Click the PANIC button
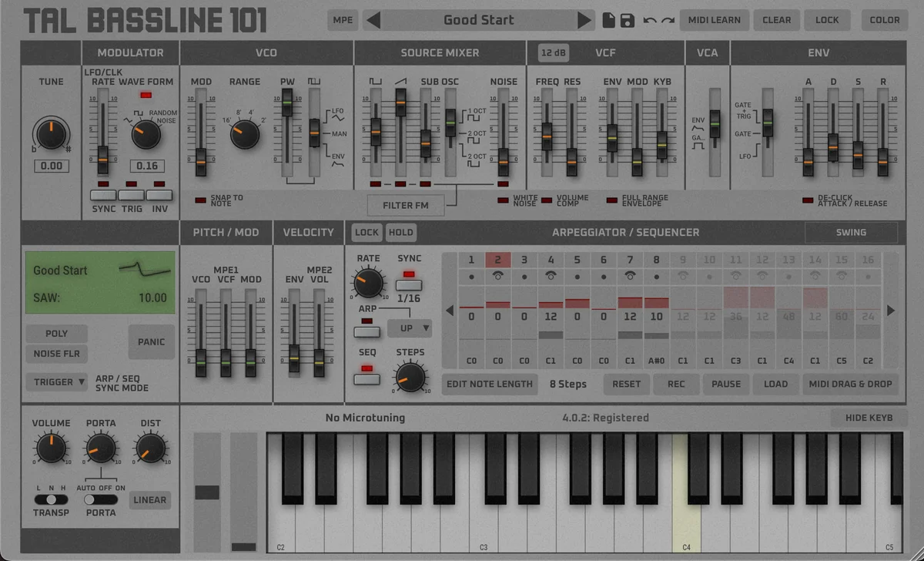 pos(152,342)
